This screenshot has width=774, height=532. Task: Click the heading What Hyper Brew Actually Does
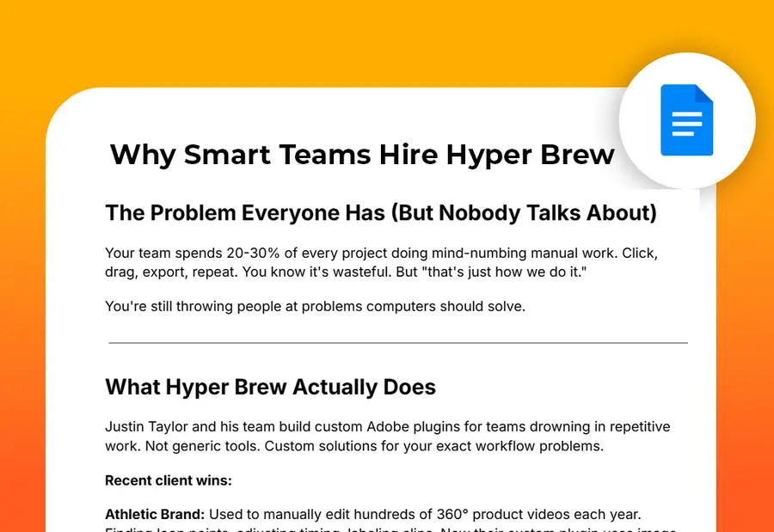click(271, 387)
